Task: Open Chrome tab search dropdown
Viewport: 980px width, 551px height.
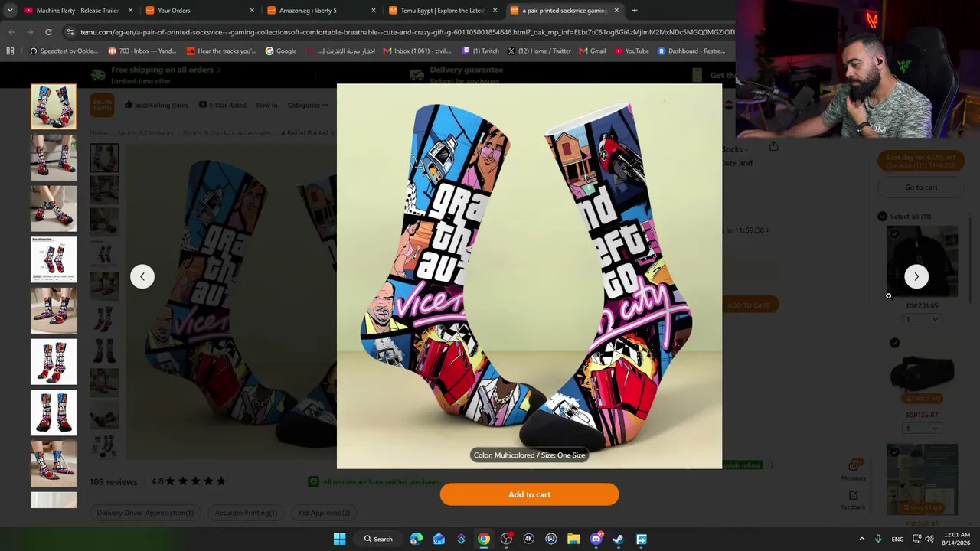Action: click(10, 11)
